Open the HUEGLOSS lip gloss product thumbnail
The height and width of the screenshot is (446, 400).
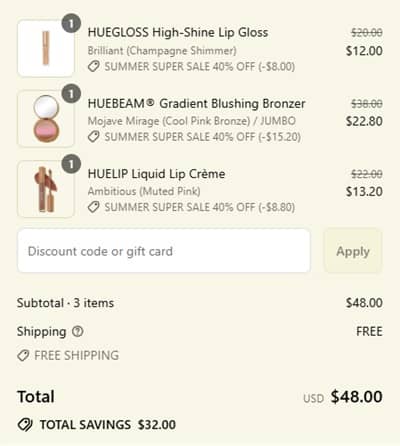tap(46, 48)
